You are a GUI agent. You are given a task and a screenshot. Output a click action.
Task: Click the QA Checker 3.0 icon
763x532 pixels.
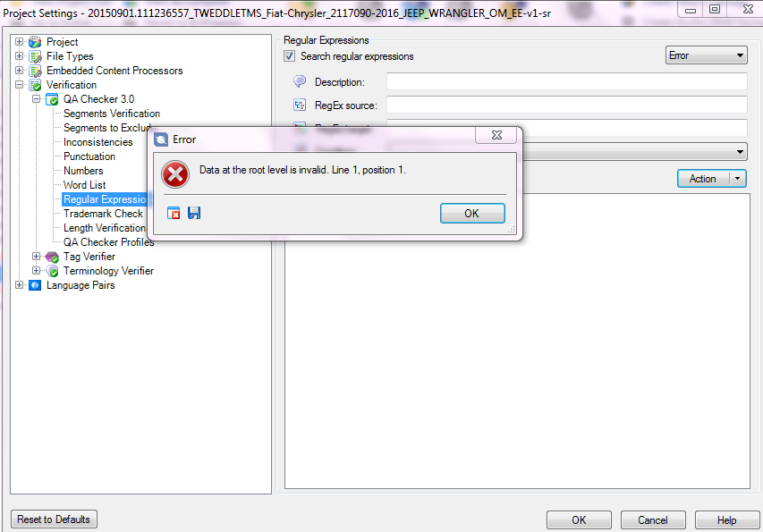click(x=52, y=99)
